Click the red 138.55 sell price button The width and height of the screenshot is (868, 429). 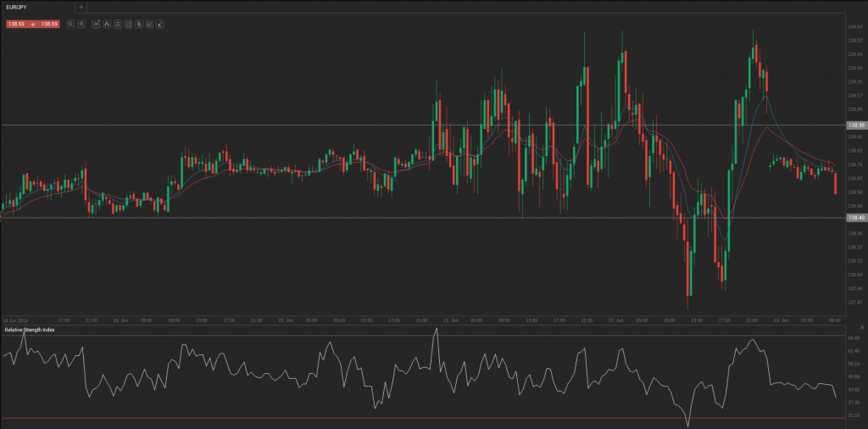18,24
